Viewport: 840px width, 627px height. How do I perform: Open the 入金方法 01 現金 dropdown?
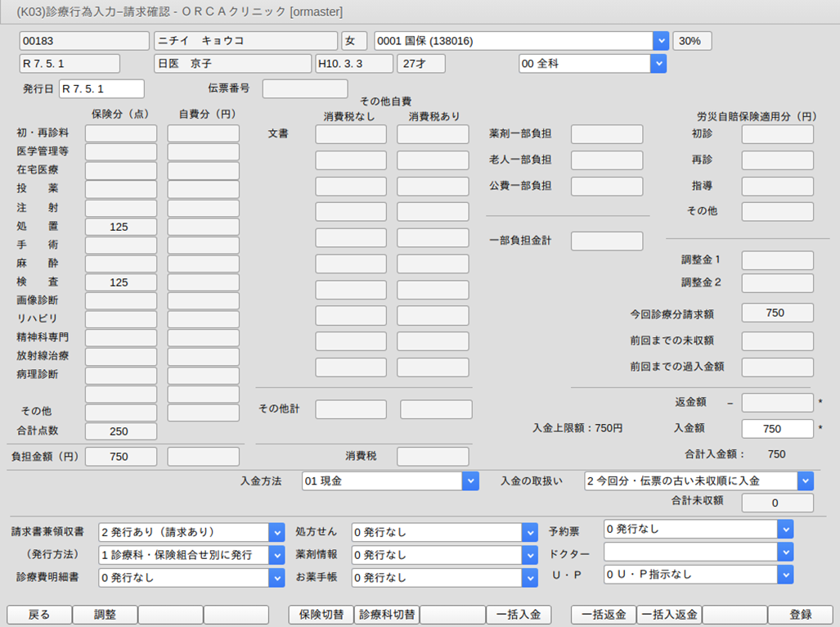(470, 481)
